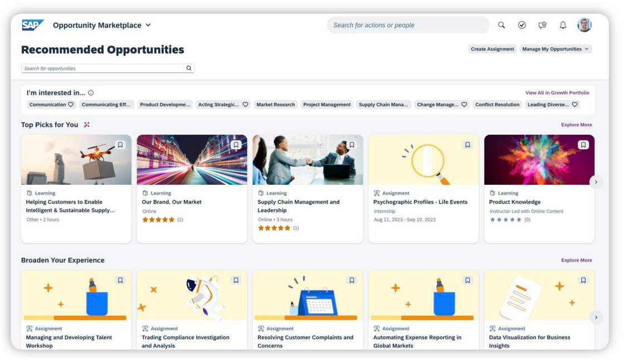The image size is (628, 364).
Task: Expand the Manage My Opportunities menu
Action: tap(556, 49)
